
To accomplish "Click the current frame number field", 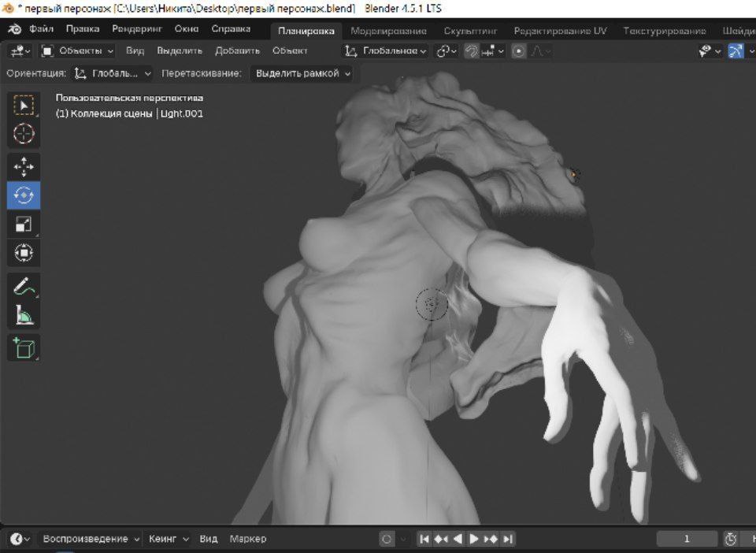I will coord(687,539).
